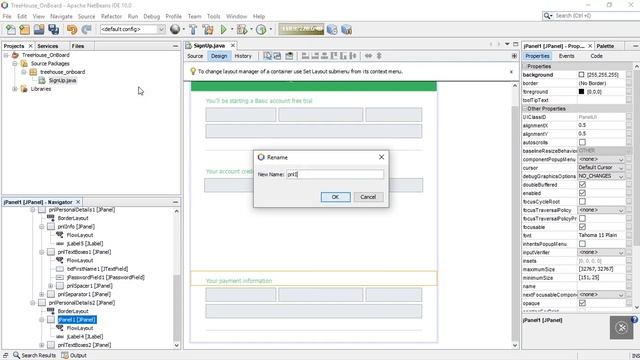Click the green Run Project icon
640x360 pixels.
click(223, 29)
